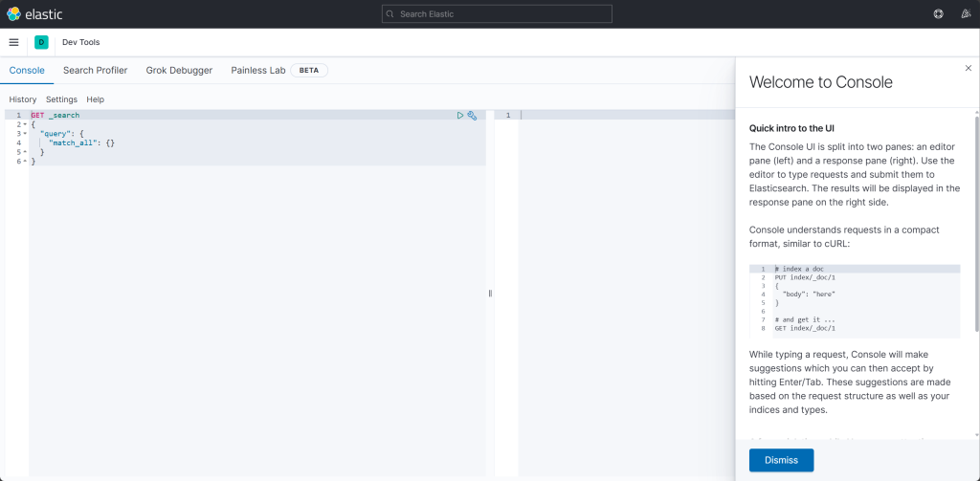Viewport: 980px width, 481px height.
Task: Click the Search Elastic input field
Action: [497, 14]
